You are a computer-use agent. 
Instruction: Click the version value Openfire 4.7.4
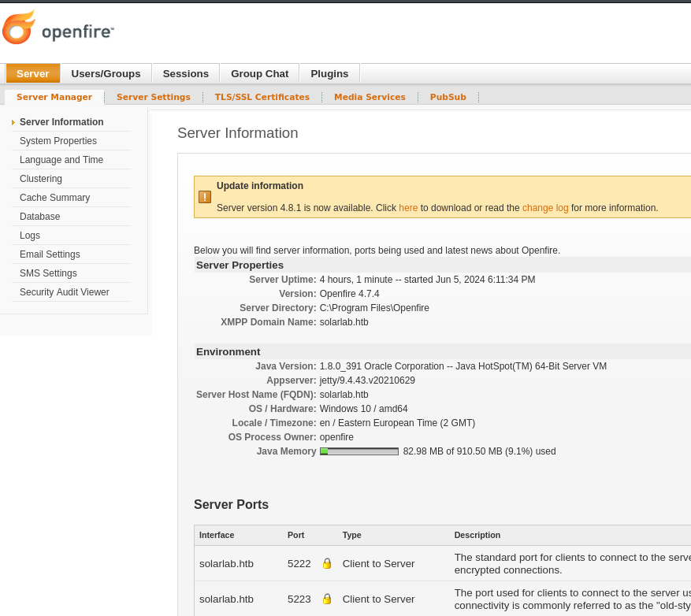[x=350, y=294]
